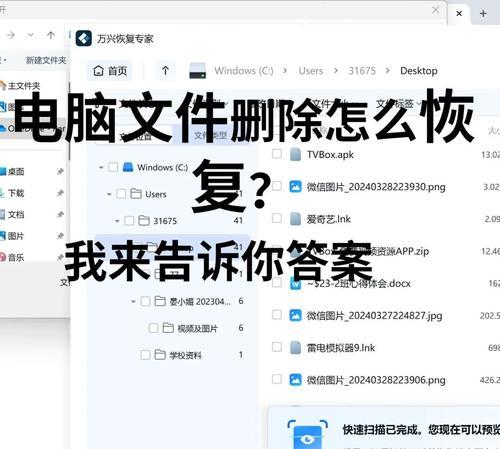Collapse the 202304... folder node

coord(133,302)
